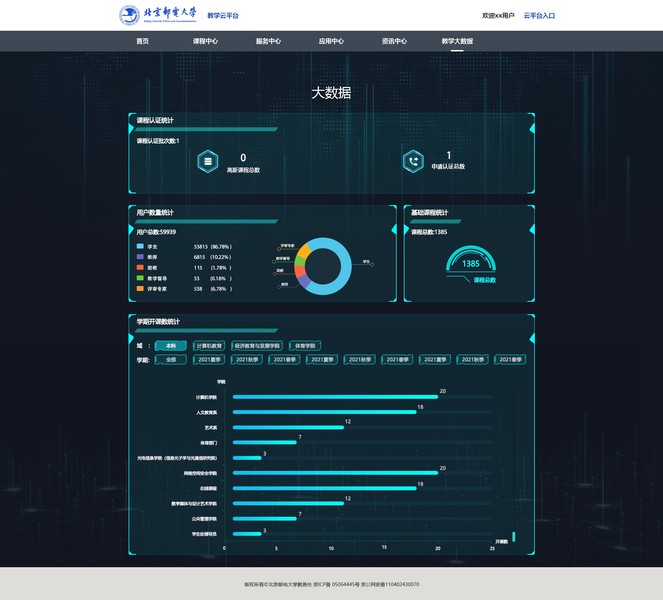Screen dimensions: 663x600
Task: Click the 网络空间安全学院 bar in chart
Action: 335,473
